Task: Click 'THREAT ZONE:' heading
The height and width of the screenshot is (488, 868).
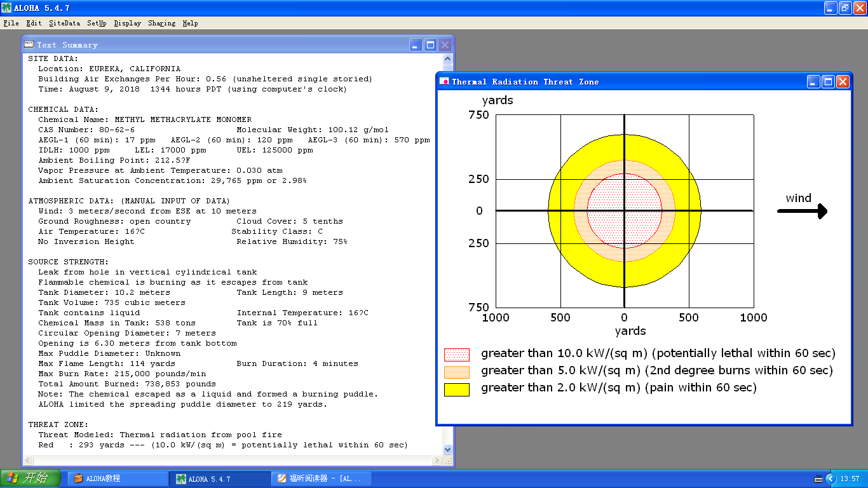Action: pyautogui.click(x=58, y=424)
